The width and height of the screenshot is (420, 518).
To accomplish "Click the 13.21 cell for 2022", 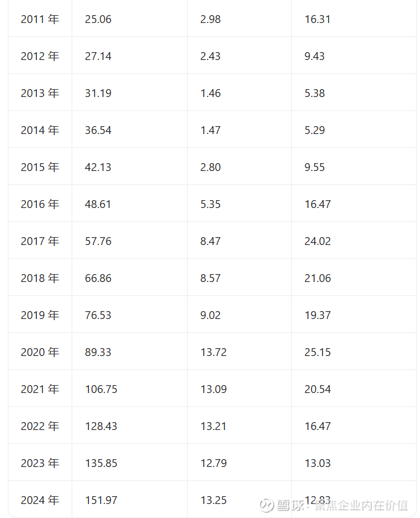I will pyautogui.click(x=213, y=426).
